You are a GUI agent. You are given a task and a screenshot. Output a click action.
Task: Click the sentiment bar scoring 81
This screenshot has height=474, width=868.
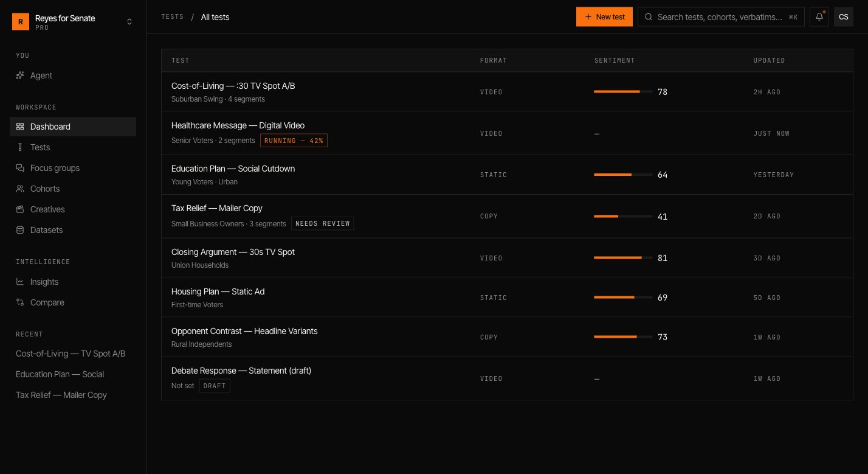coord(623,258)
